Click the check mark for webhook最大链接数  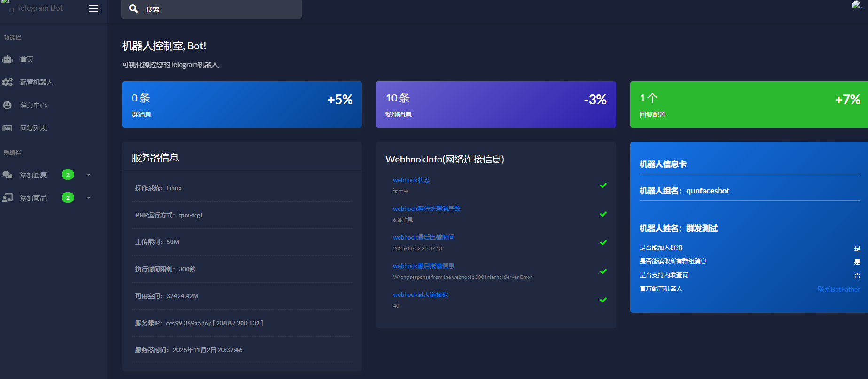603,300
